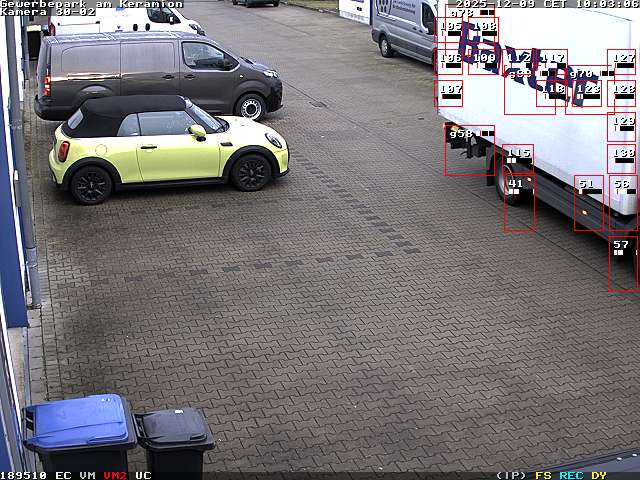
Task: Select detection box labeled 115
Action: (518, 159)
